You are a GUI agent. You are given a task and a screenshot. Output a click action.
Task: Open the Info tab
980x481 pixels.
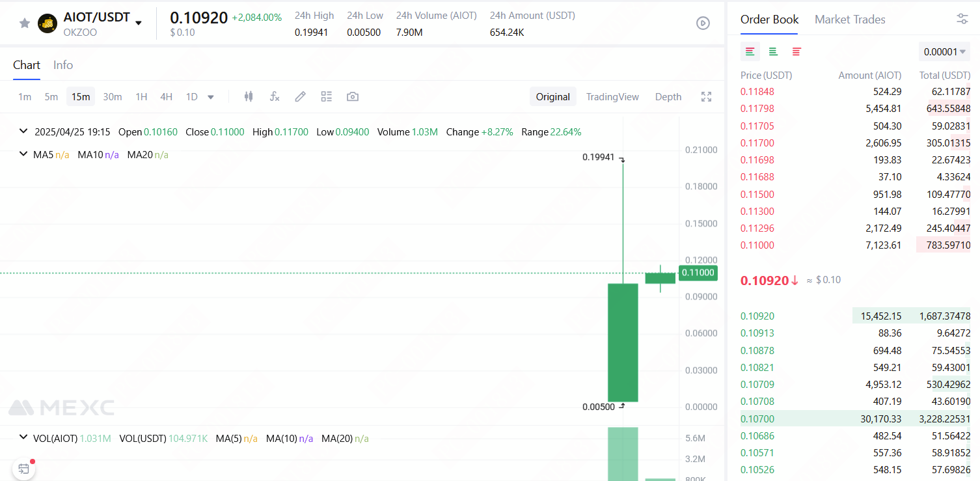pos(63,65)
